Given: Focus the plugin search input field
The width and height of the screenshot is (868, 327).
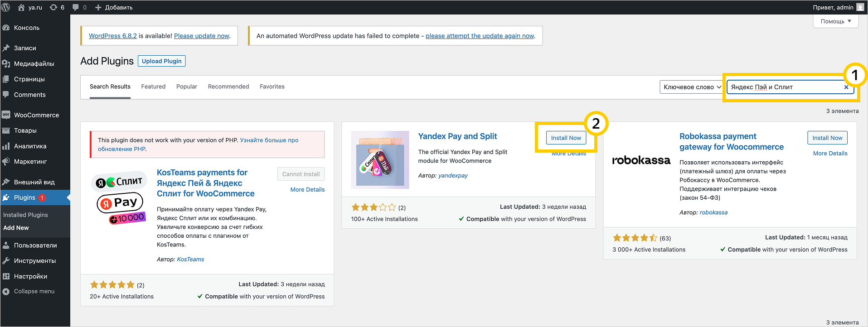Looking at the screenshot, I should click(784, 87).
